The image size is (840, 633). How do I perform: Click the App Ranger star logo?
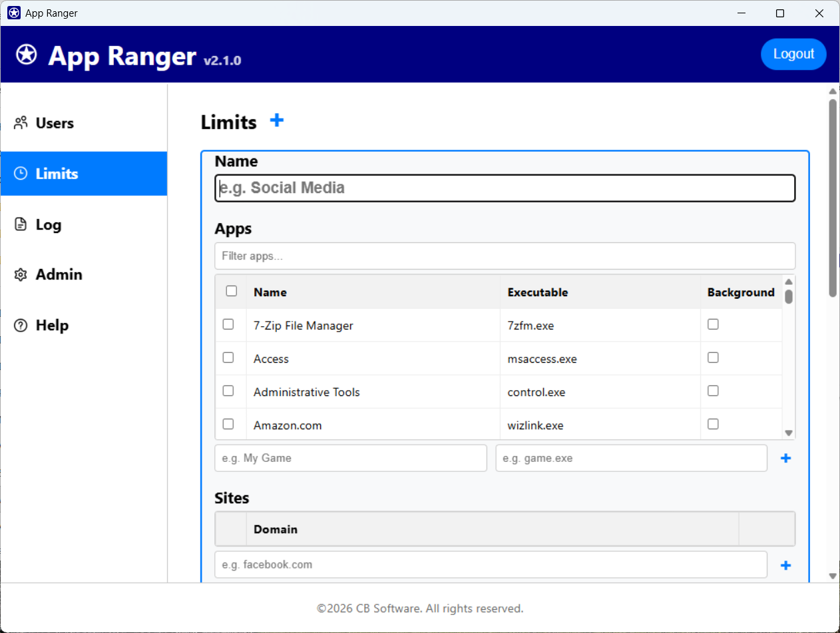click(26, 55)
